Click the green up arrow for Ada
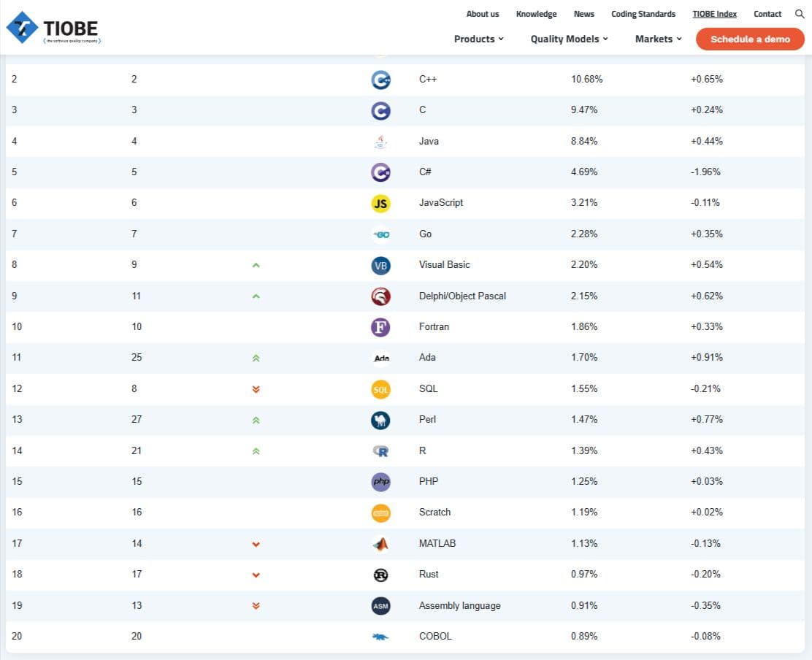 256,358
